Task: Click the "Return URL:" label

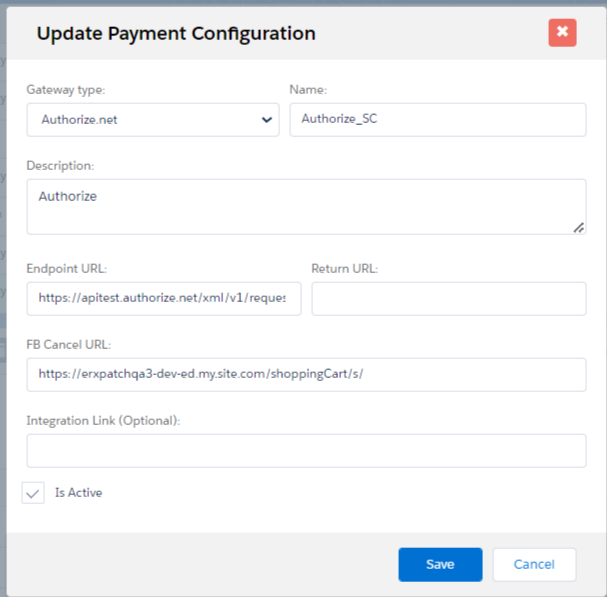Action: pyautogui.click(x=345, y=268)
